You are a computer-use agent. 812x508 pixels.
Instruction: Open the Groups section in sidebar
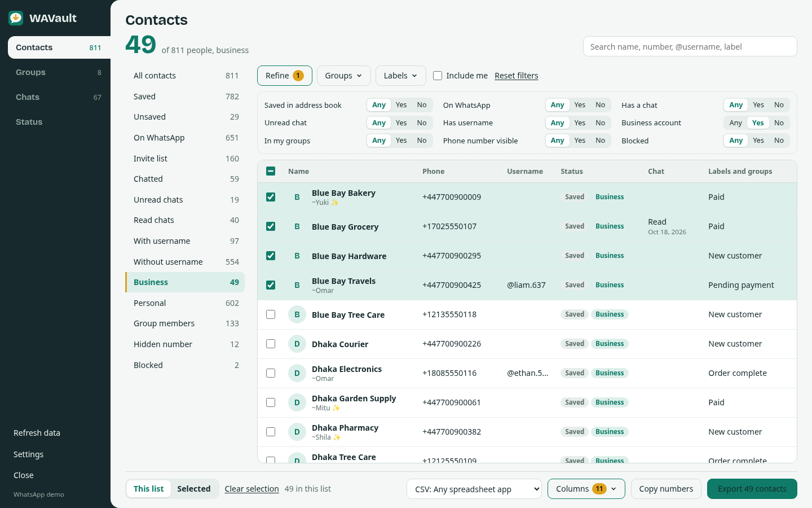[x=59, y=72]
